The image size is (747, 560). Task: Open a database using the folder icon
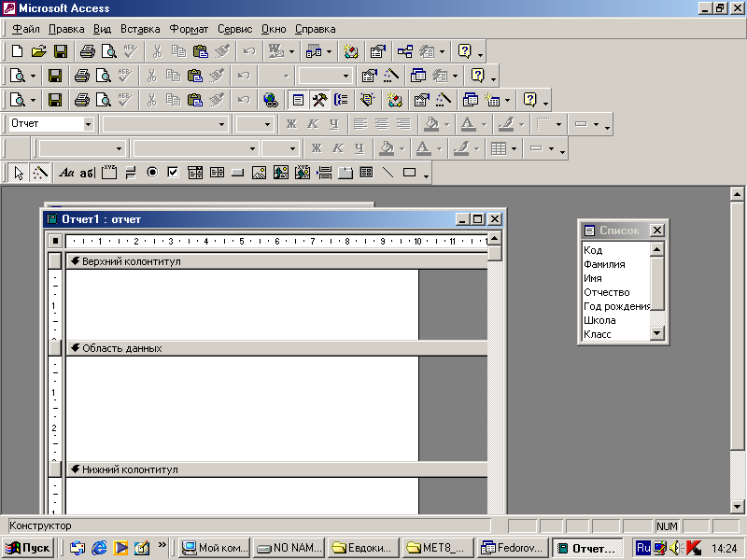(38, 51)
